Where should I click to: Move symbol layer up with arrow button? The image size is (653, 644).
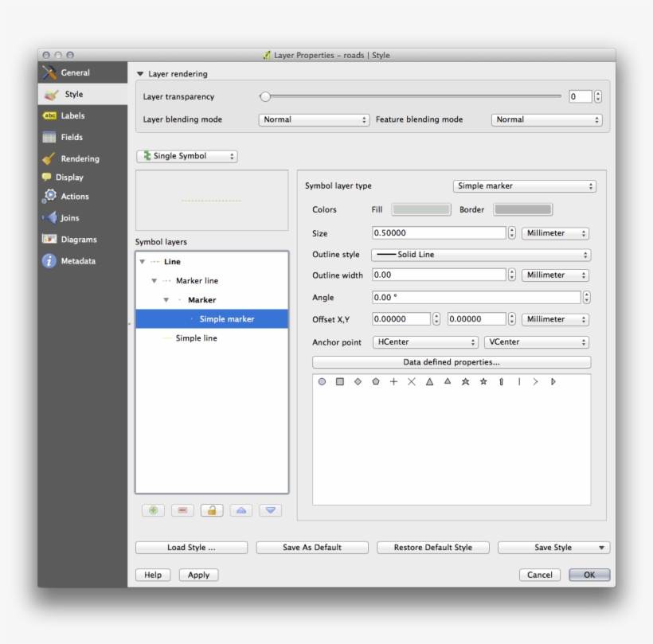click(x=240, y=510)
